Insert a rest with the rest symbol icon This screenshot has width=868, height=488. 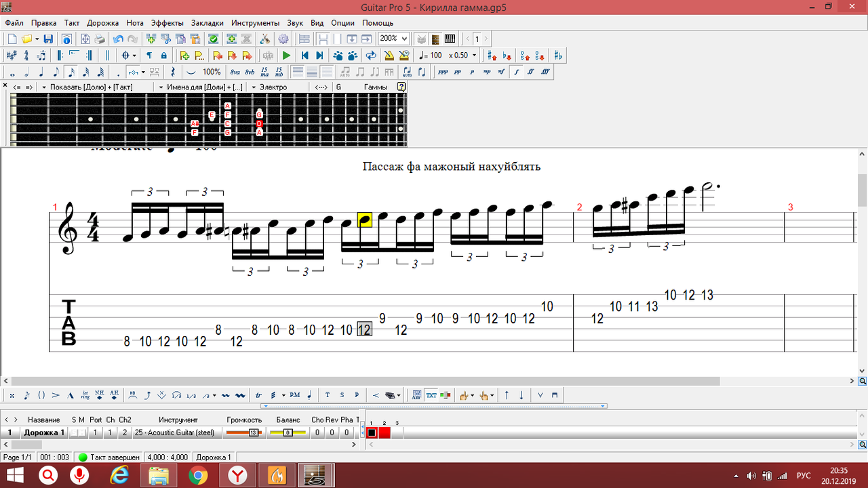tap(173, 71)
